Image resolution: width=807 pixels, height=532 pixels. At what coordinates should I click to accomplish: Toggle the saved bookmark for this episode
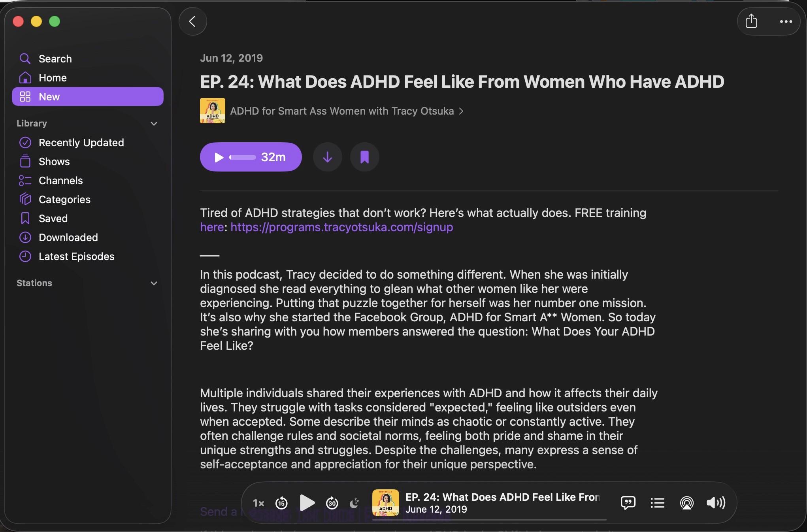(364, 157)
